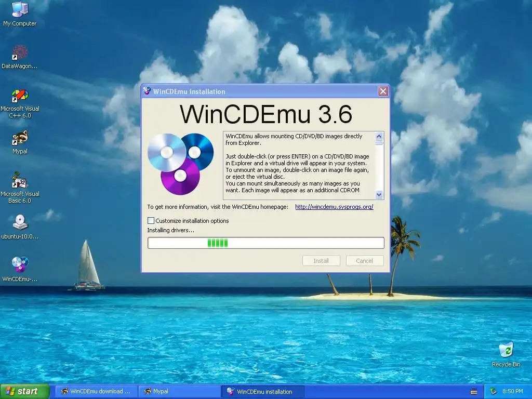
Task: Select the Mypal raccoon desktop icon
Action: tap(20, 142)
